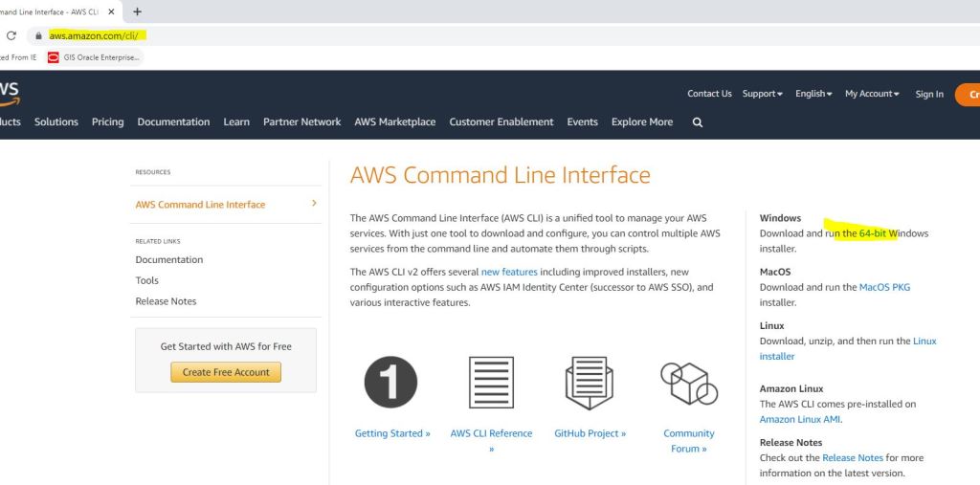Image resolution: width=980 pixels, height=485 pixels.
Task: Expand the My Account dropdown
Action: [x=872, y=94]
